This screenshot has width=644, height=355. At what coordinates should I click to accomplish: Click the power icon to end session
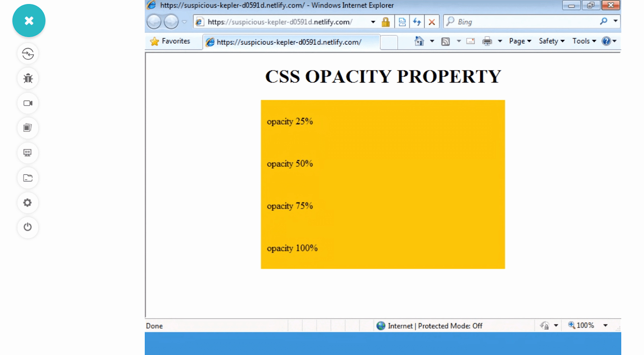tap(28, 227)
